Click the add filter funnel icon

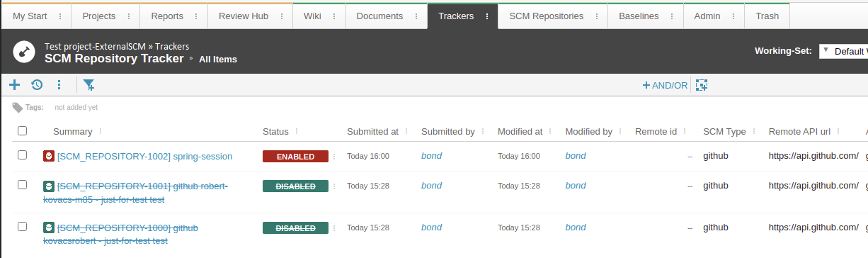(89, 85)
